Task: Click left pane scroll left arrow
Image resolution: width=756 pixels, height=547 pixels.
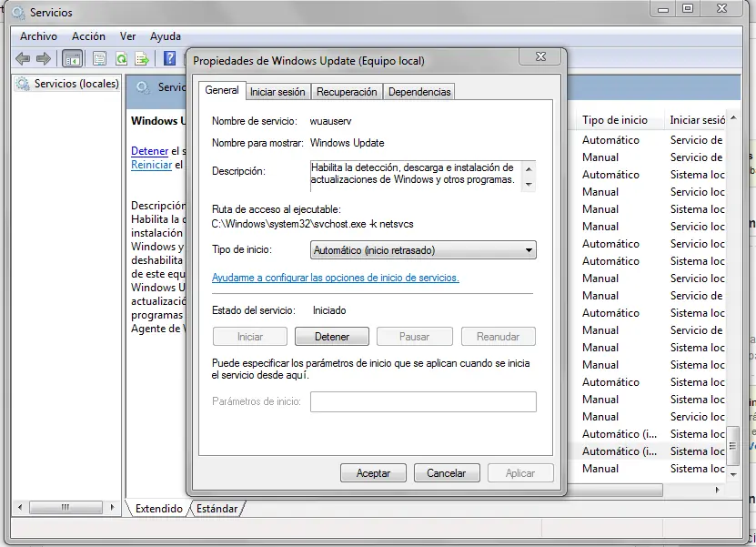Action: click(20, 507)
